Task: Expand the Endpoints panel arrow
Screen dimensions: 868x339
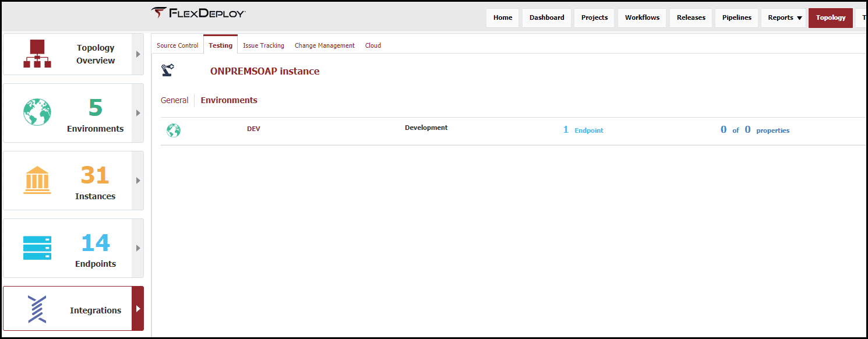Action: pos(137,248)
